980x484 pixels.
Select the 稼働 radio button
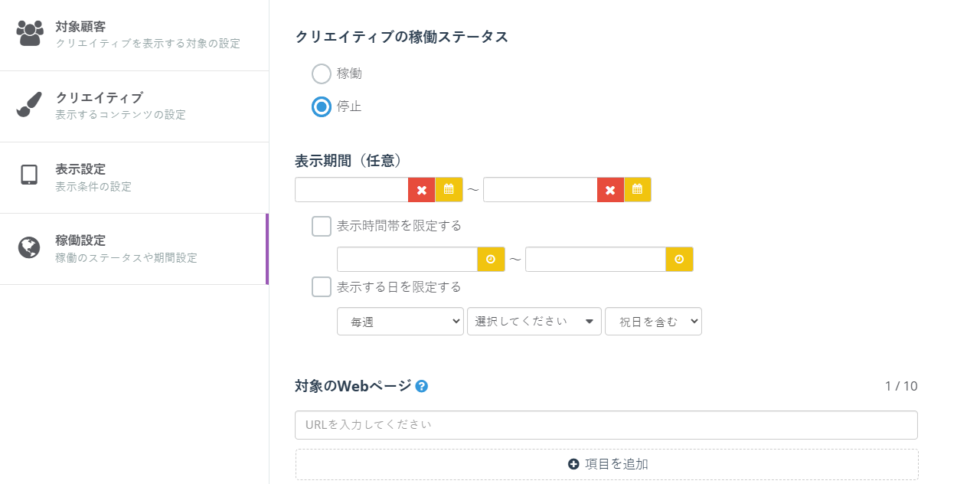[321, 74]
